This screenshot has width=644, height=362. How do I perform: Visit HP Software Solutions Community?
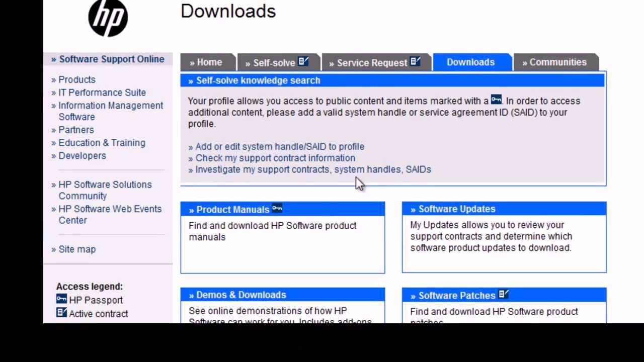(x=105, y=190)
